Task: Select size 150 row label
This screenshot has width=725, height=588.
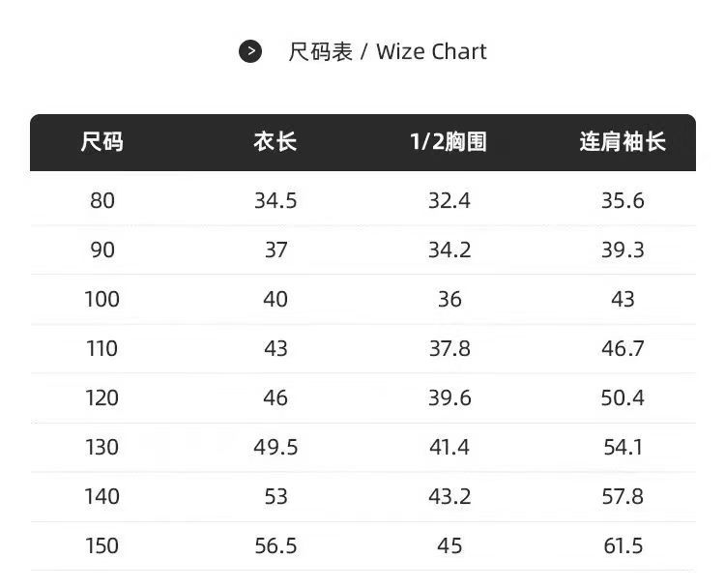Action: [x=101, y=546]
